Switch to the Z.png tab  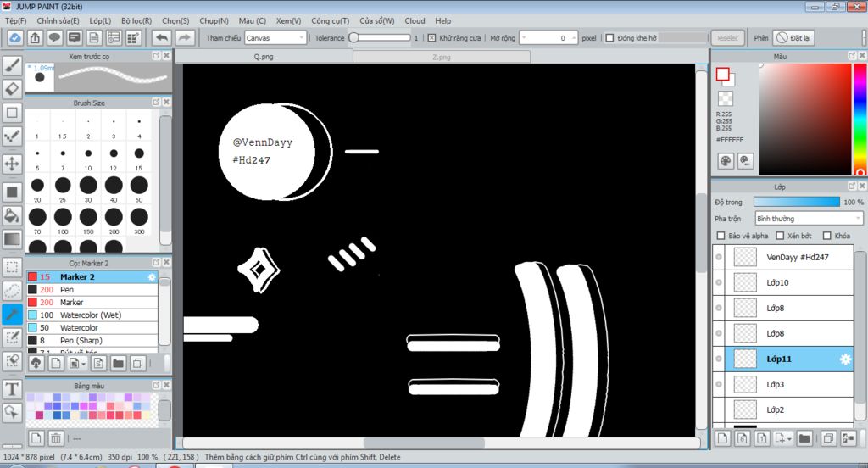(x=441, y=57)
